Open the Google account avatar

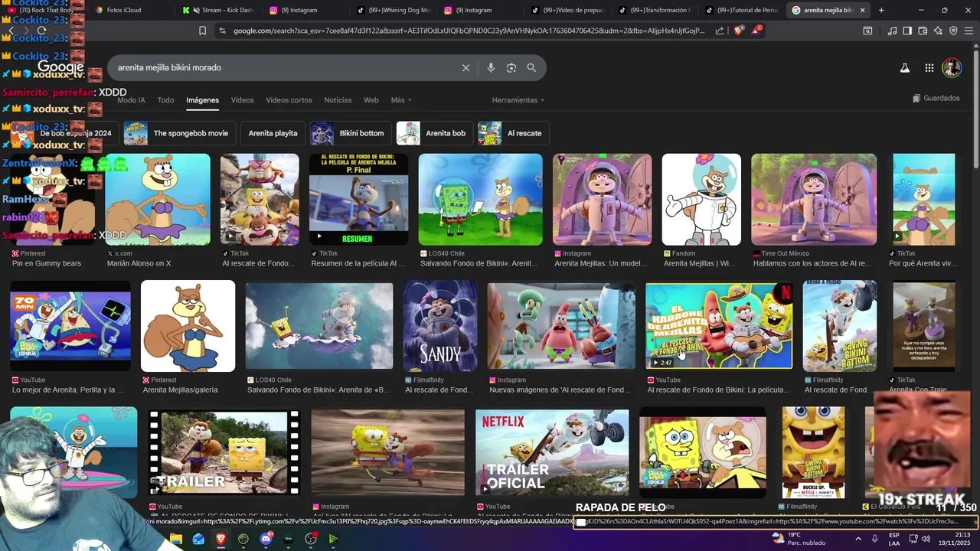click(x=952, y=67)
